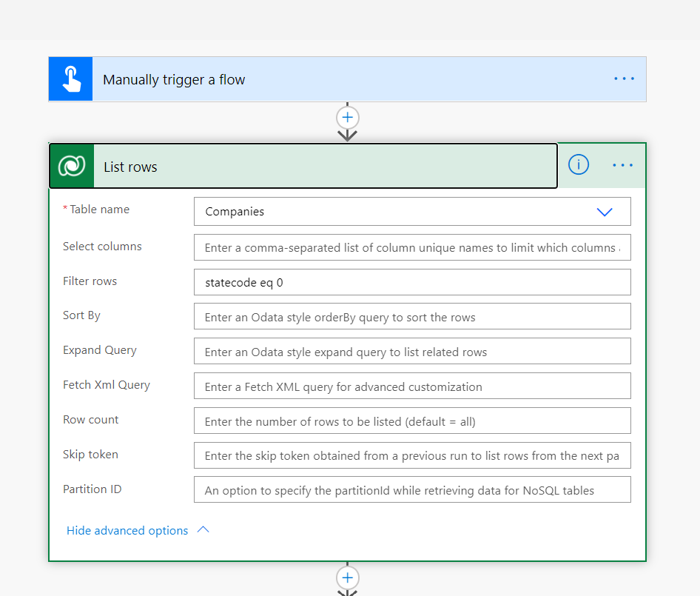Click the Sort By query field
This screenshot has height=596, width=700.
point(411,316)
